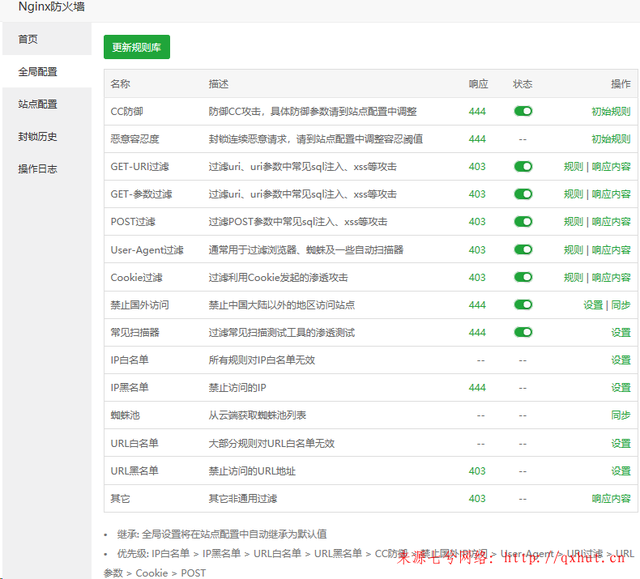Screen dimensions: 640x579
Task: Click the 描述 column header
Action: tap(219, 84)
